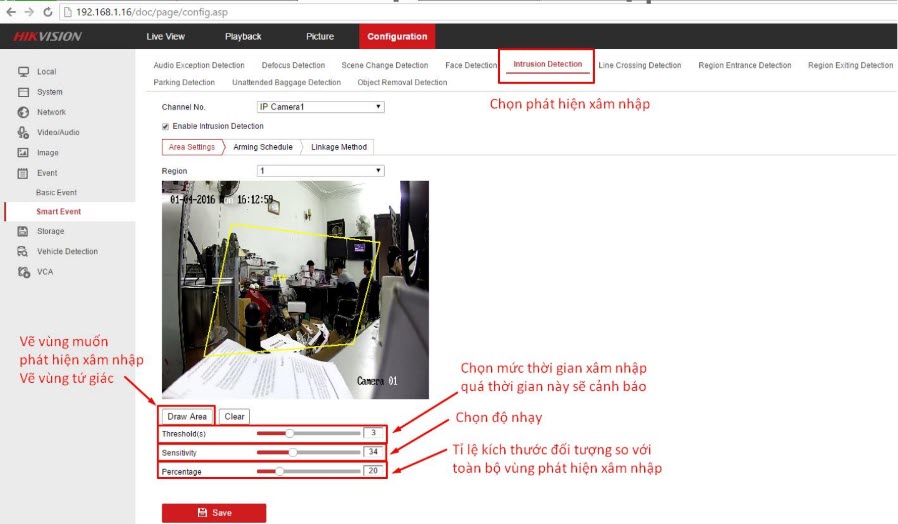Click the System icon in sidebar

[x=22, y=92]
